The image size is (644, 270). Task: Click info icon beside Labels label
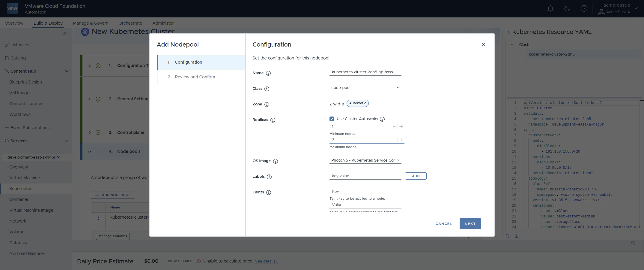(269, 177)
